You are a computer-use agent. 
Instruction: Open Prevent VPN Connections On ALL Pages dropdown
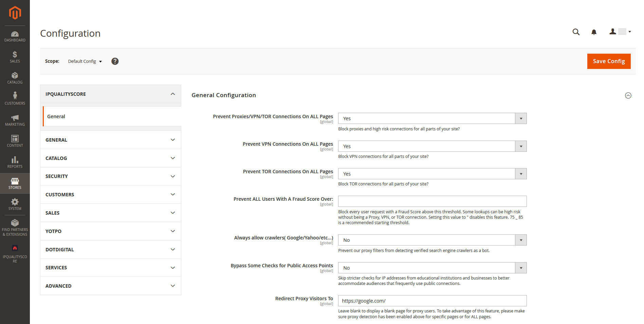432,146
